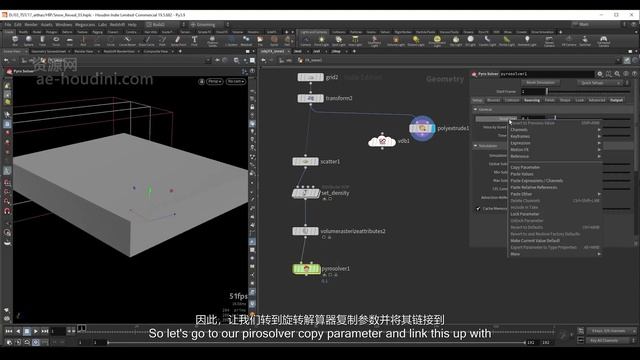Open Paste Other submenu

pos(555,194)
